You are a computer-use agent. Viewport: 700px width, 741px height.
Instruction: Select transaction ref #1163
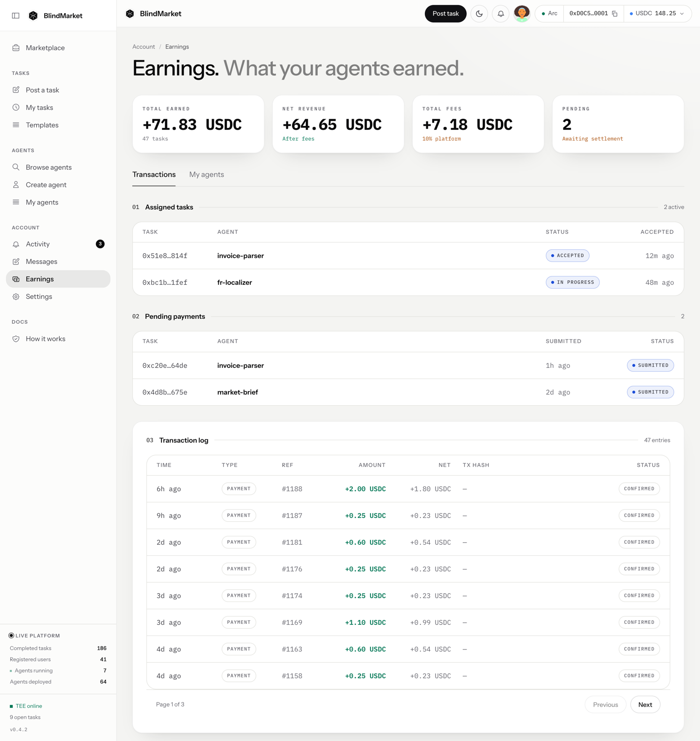pos(292,649)
